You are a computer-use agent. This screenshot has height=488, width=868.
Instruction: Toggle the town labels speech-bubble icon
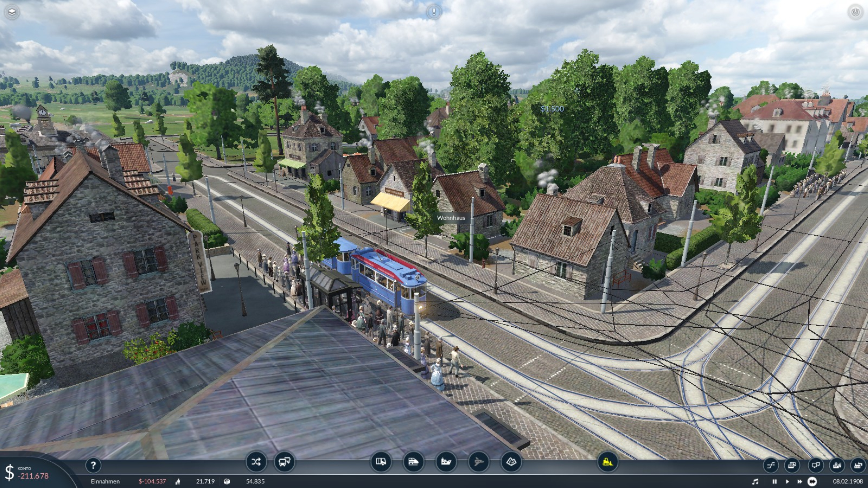(x=815, y=465)
